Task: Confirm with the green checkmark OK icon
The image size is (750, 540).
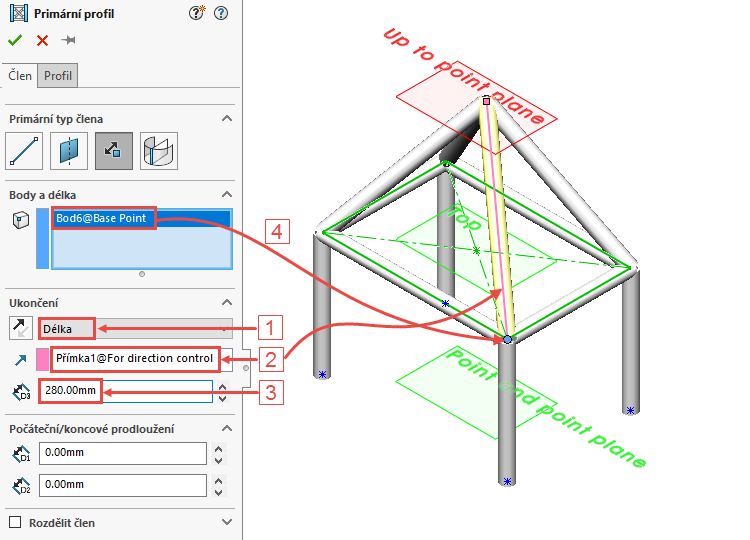Action: 15,40
